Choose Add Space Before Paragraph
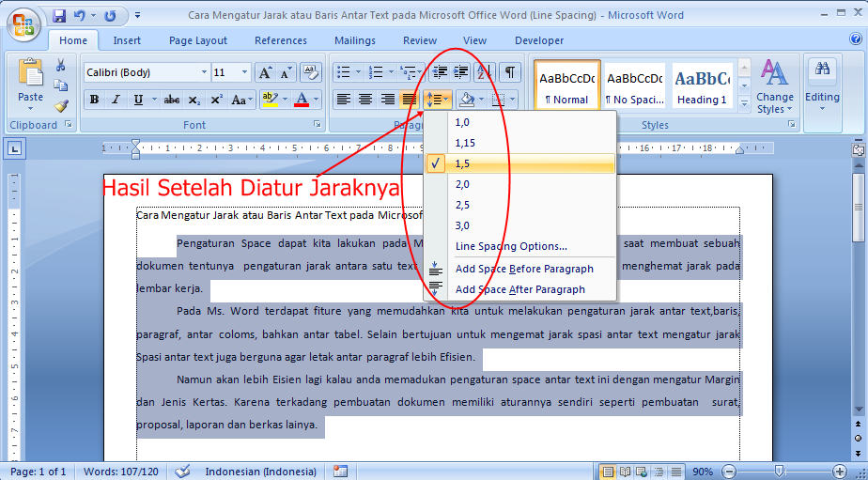The image size is (868, 480). pos(519,269)
